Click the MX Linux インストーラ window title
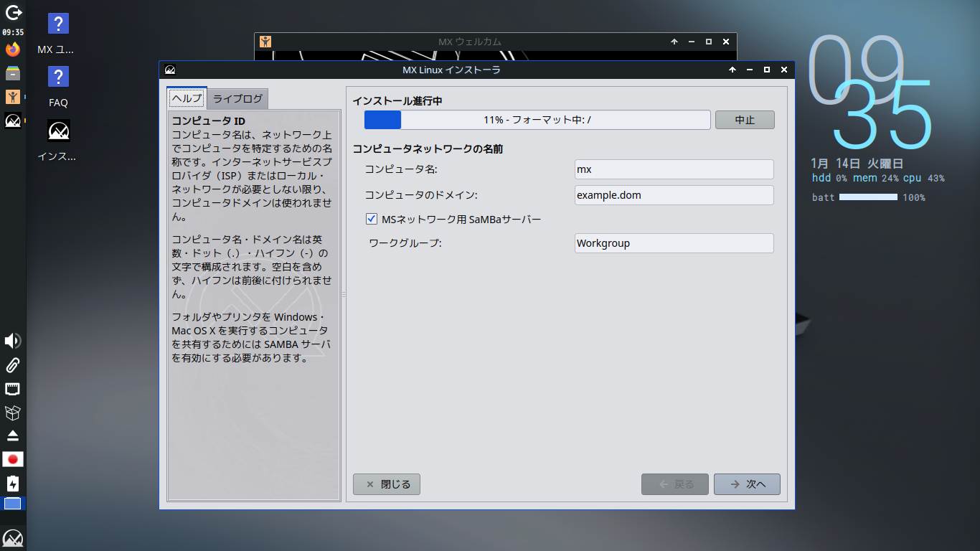Viewport: 980px width, 551px height. coord(452,70)
